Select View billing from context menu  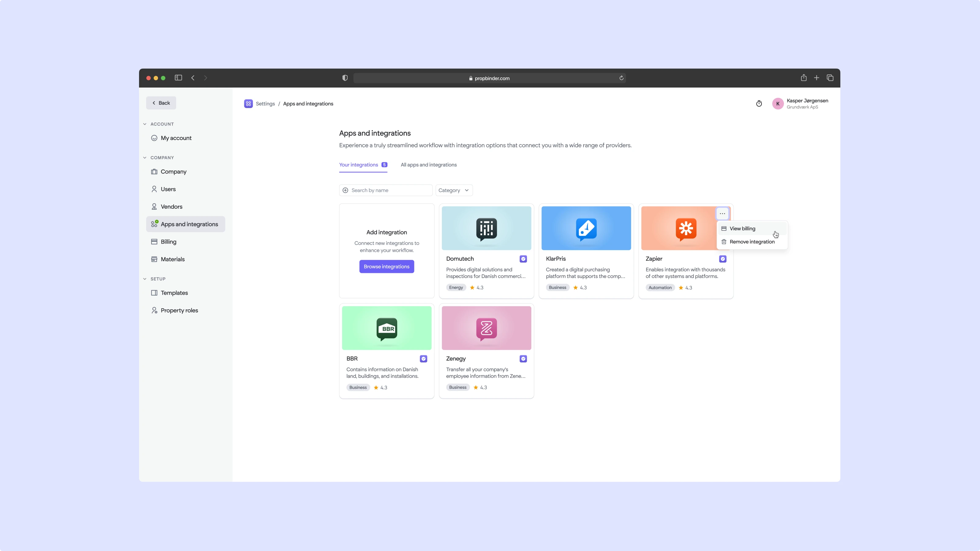(x=742, y=229)
